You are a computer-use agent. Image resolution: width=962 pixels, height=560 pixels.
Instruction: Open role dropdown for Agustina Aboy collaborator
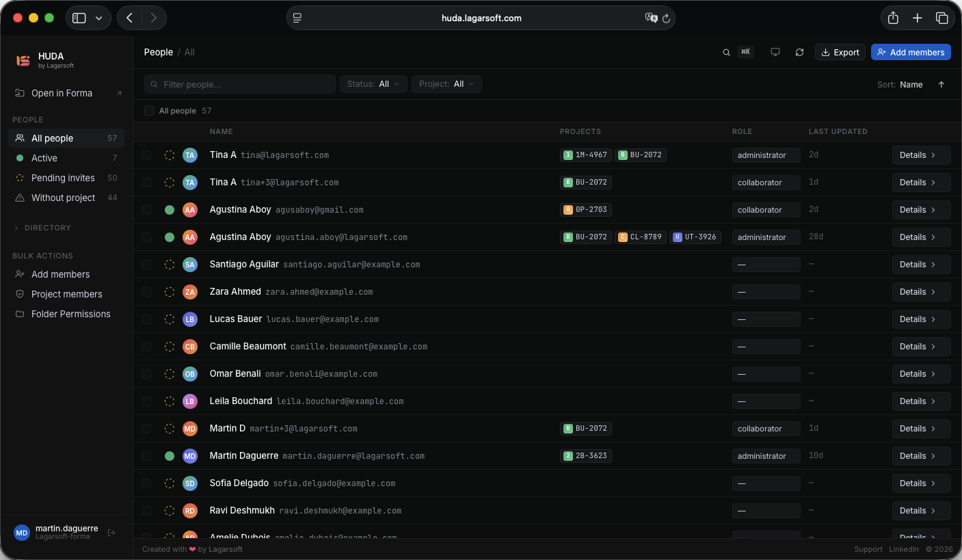pyautogui.click(x=766, y=210)
